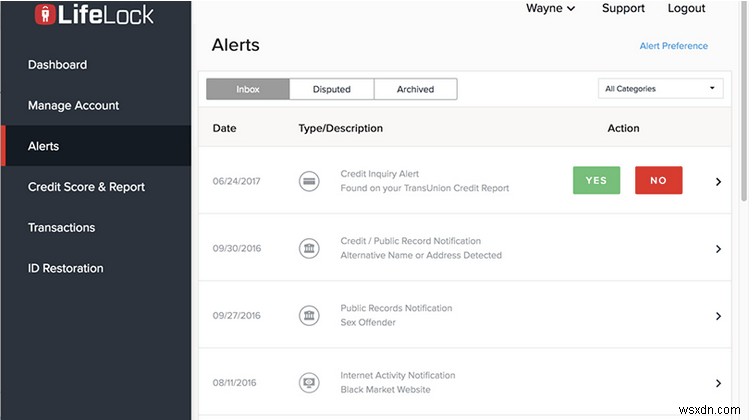Expand the Internet Activity Notification chevron
This screenshot has height=420, width=752.
coord(718,383)
